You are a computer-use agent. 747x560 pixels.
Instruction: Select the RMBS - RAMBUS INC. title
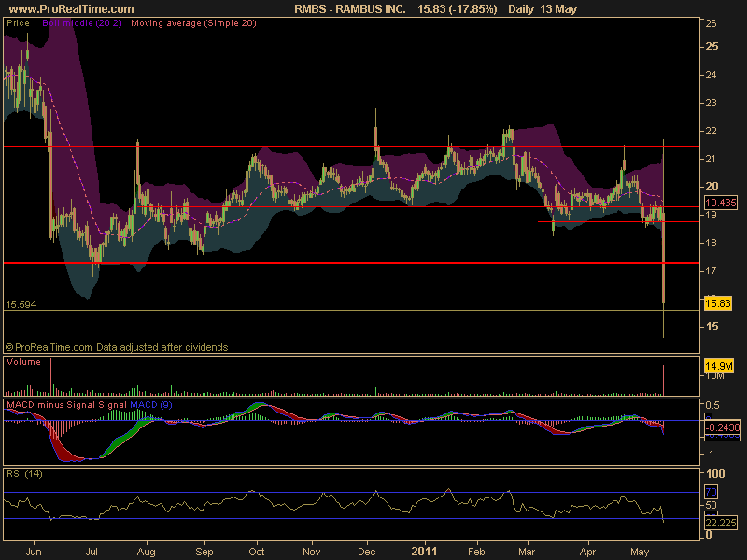pos(349,9)
